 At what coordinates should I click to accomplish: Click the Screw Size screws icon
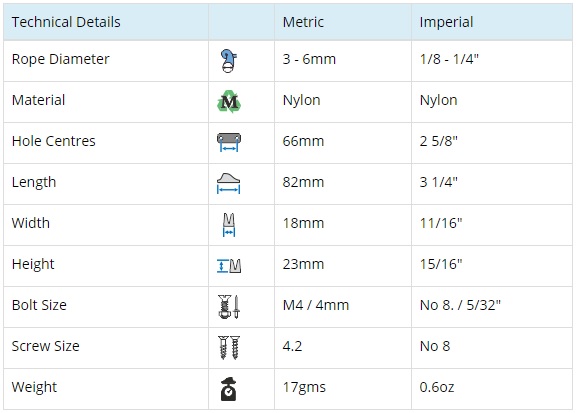[229, 347]
